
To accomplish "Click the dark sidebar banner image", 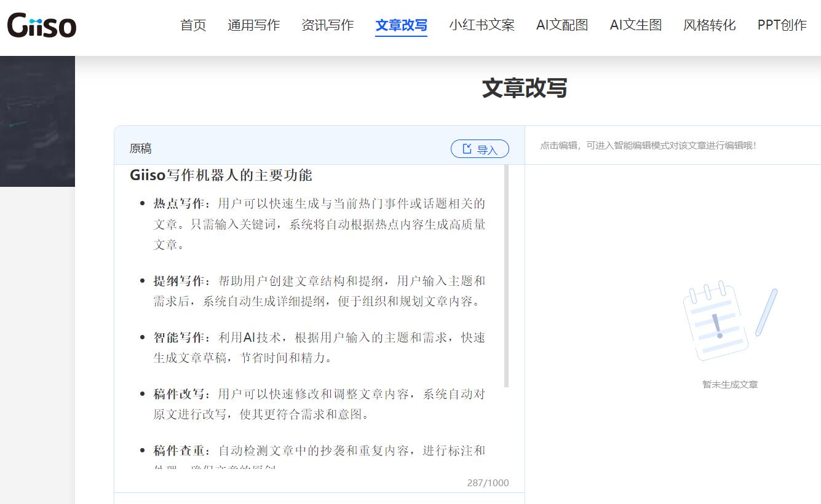I will click(x=38, y=121).
